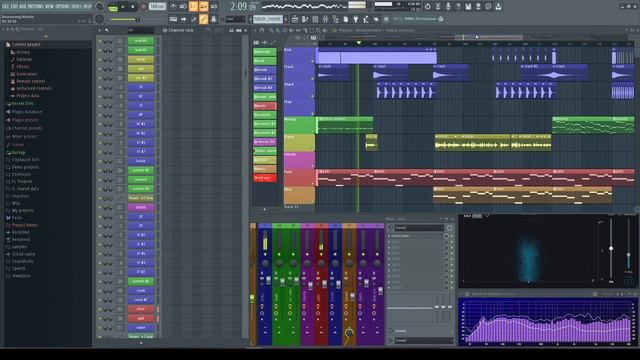Click the record button beside tempo
The height and width of the screenshot is (360, 640).
click(x=143, y=7)
